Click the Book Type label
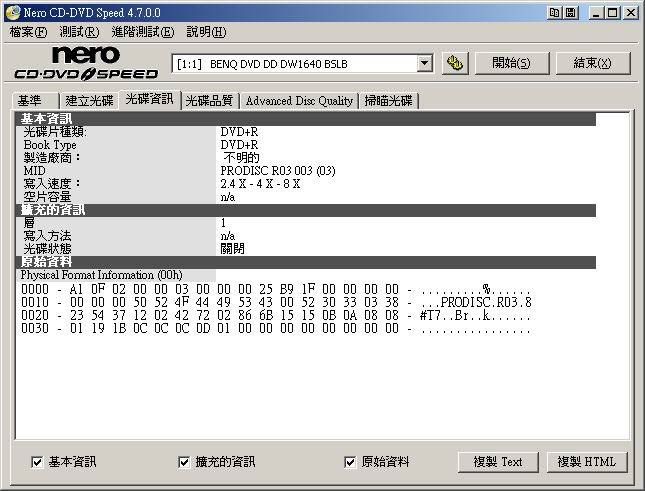The width and height of the screenshot is (645, 491). point(50,145)
